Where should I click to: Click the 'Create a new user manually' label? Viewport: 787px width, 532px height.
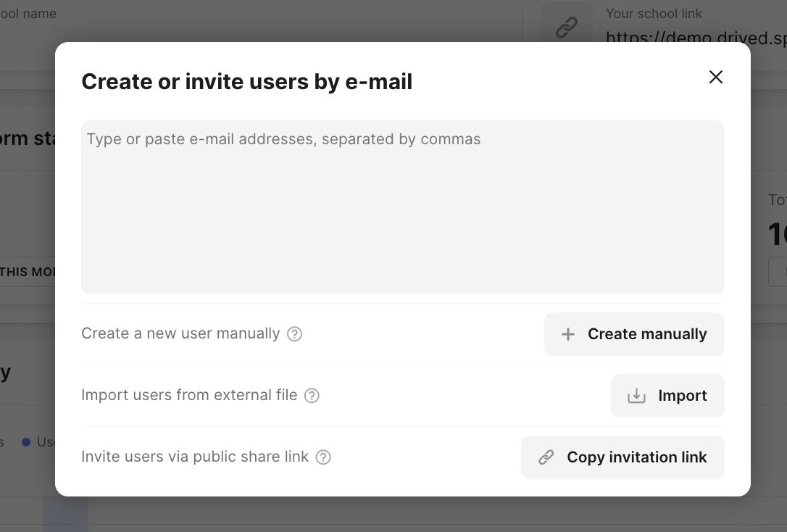tap(180, 333)
